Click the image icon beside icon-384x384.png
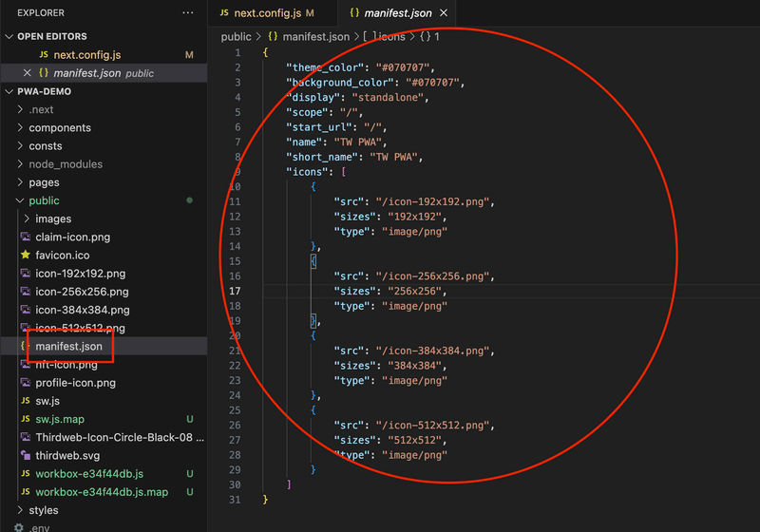 (x=26, y=309)
